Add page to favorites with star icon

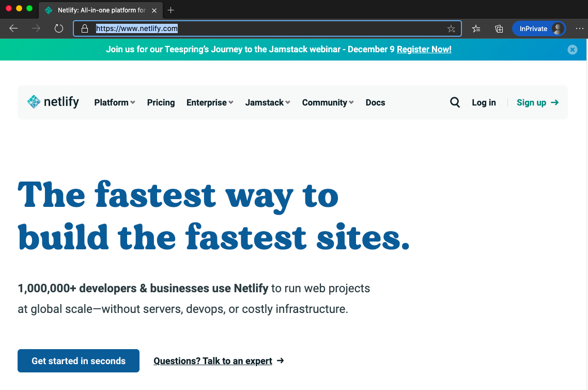[x=451, y=28]
